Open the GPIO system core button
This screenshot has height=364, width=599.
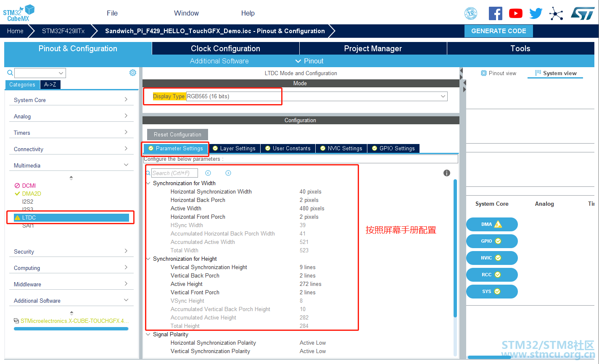(x=492, y=241)
